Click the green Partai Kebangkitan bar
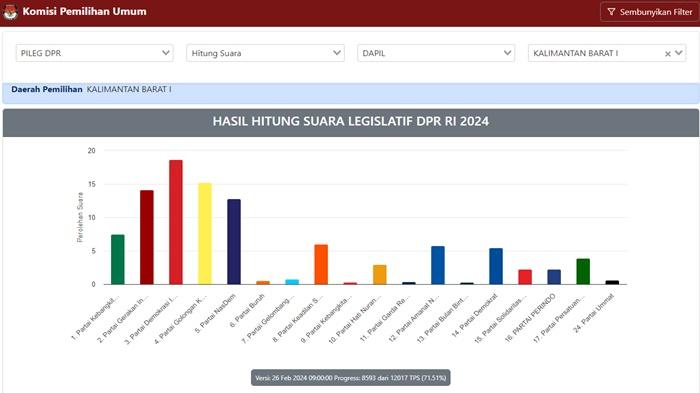 118,259
